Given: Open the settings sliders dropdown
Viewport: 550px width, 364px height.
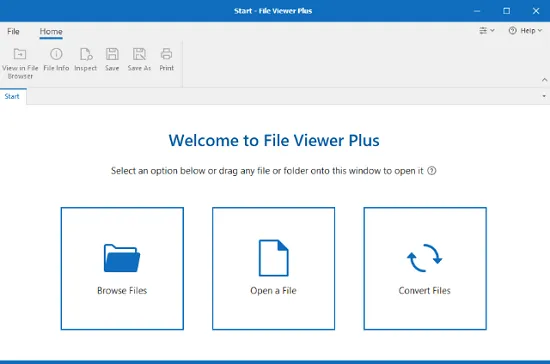Looking at the screenshot, I should click(487, 31).
